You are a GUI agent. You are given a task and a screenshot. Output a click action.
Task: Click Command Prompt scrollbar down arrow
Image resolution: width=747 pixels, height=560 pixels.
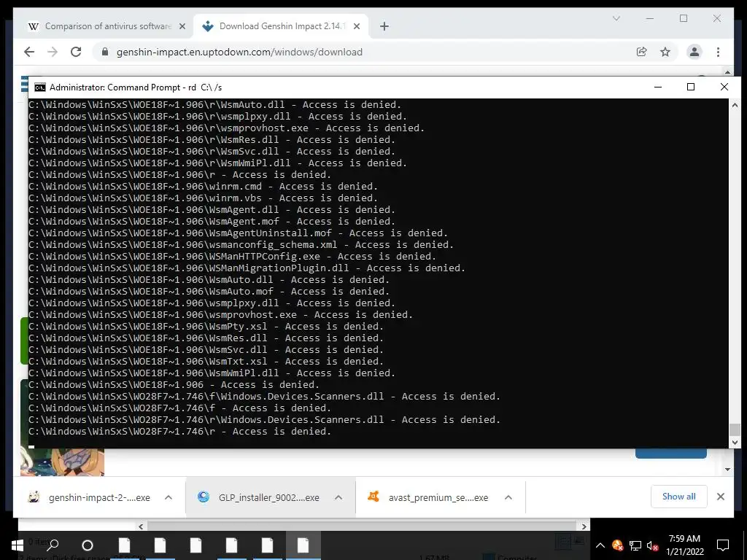coord(735,443)
